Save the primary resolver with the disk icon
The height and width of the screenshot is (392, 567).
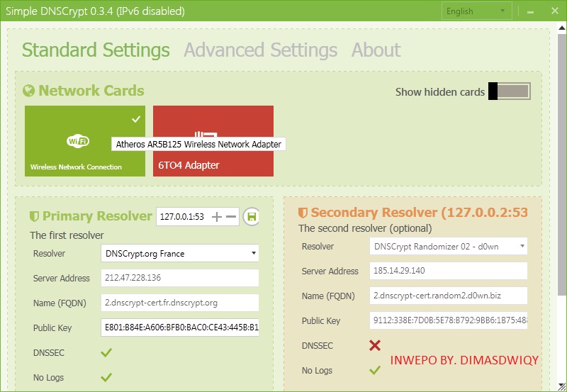pos(252,217)
